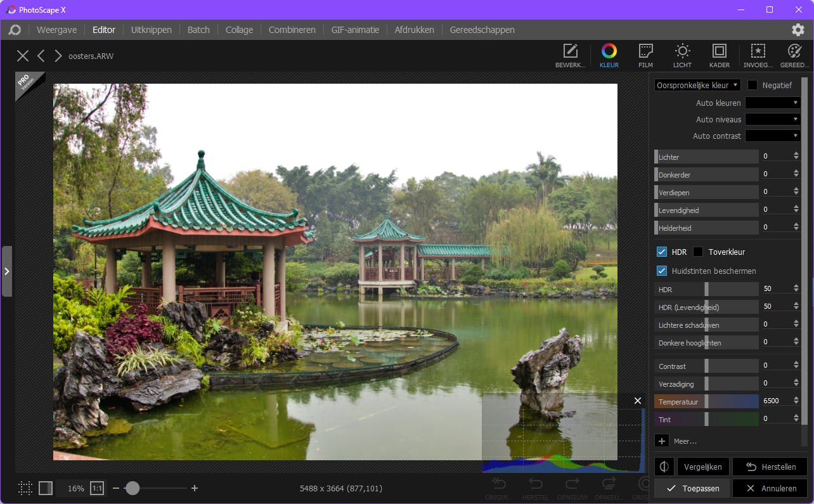The height and width of the screenshot is (504, 814).
Task: Go to the next photo arrow
Action: click(58, 56)
